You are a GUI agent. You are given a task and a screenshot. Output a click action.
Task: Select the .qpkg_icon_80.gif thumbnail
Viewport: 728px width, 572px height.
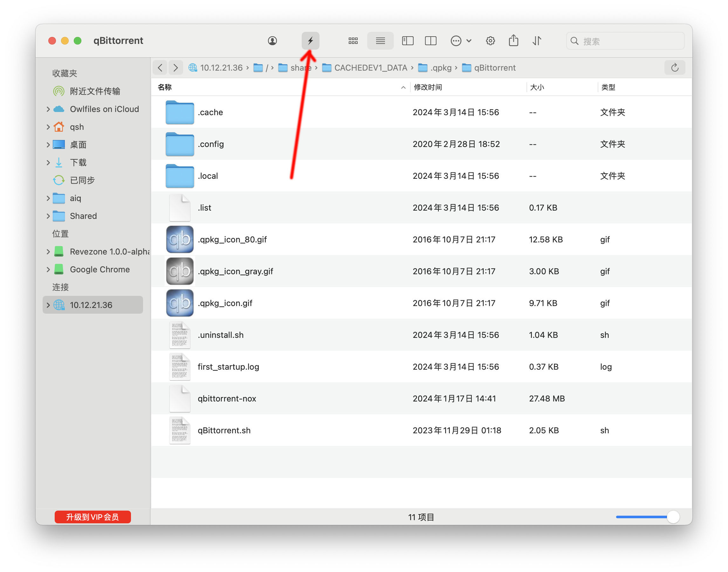click(180, 240)
